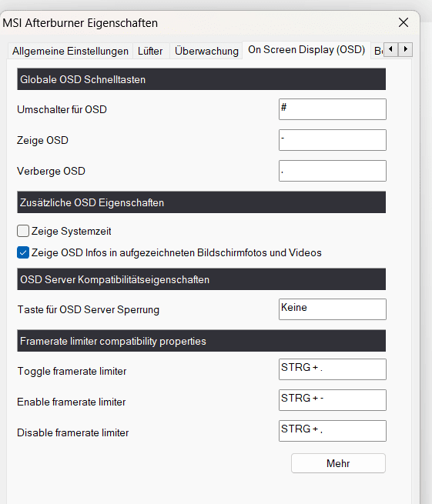Click the Umschalter für OSD hotkey field
The height and width of the screenshot is (504, 432).
tap(333, 109)
